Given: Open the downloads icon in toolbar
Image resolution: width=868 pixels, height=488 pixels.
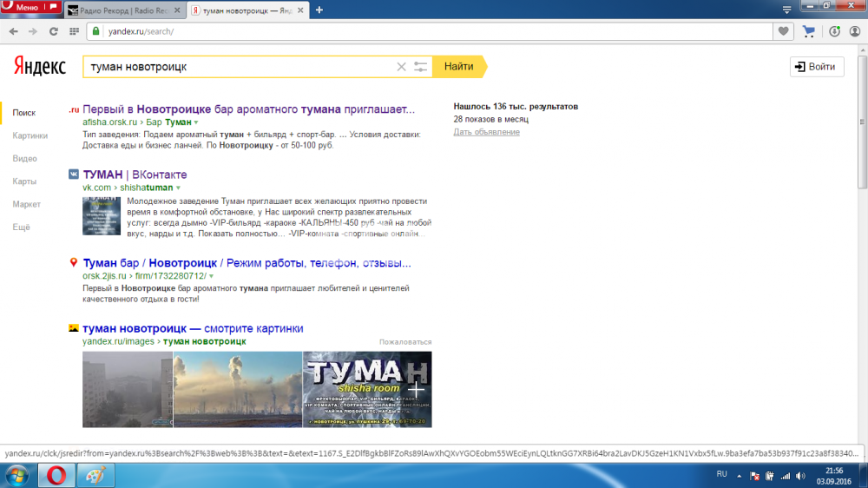Looking at the screenshot, I should click(x=834, y=31).
